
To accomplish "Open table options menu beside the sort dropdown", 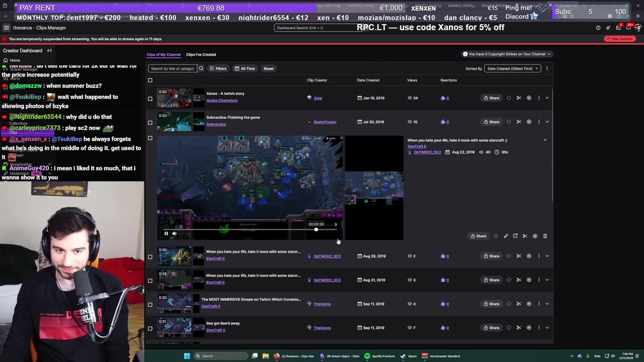I will (547, 68).
